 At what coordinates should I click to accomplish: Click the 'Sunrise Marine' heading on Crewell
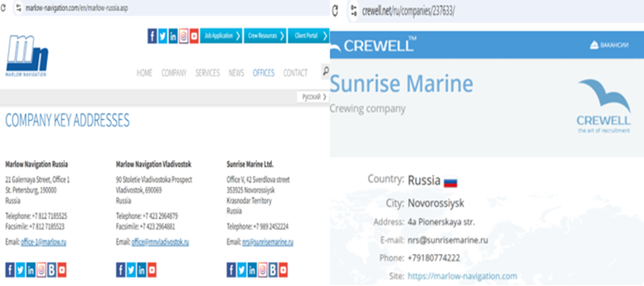(x=402, y=83)
